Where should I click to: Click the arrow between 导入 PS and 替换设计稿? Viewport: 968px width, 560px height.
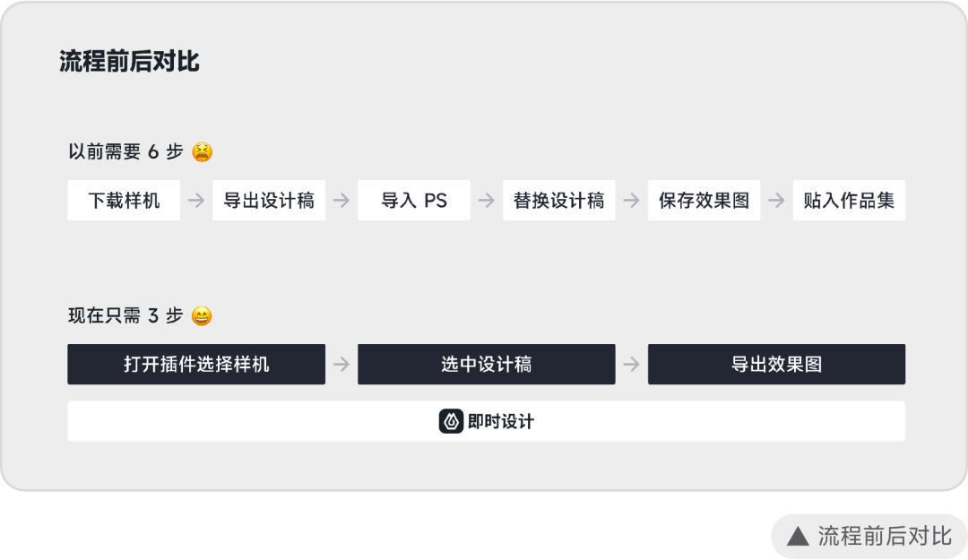pos(487,201)
